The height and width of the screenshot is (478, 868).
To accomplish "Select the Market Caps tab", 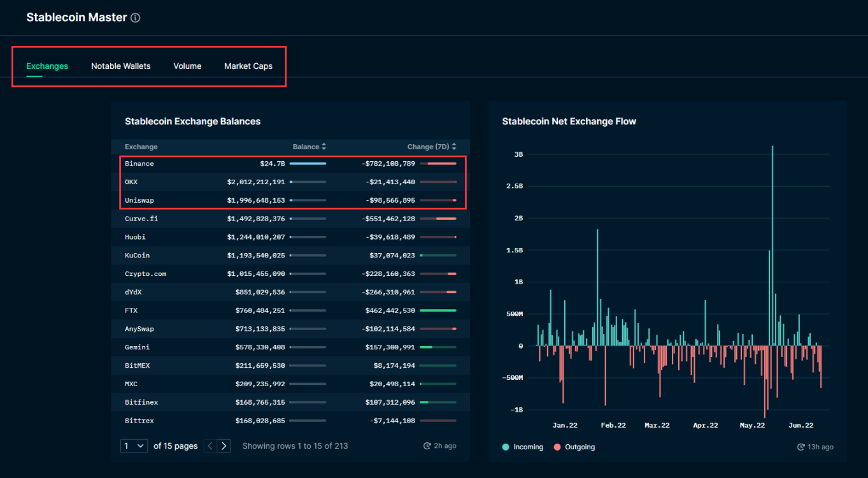I will pyautogui.click(x=248, y=66).
